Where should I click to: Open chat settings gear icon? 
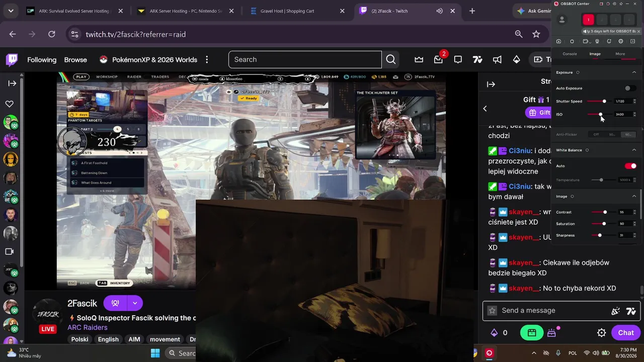point(601,332)
